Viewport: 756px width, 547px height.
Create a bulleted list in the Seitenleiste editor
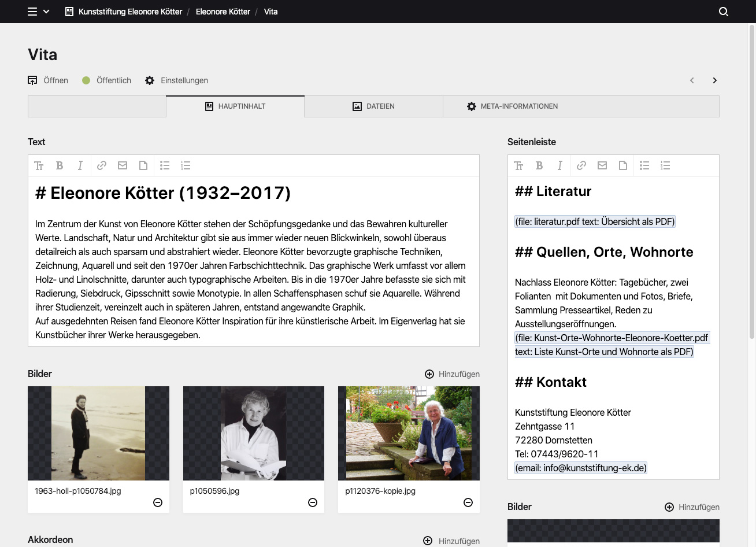(x=644, y=165)
